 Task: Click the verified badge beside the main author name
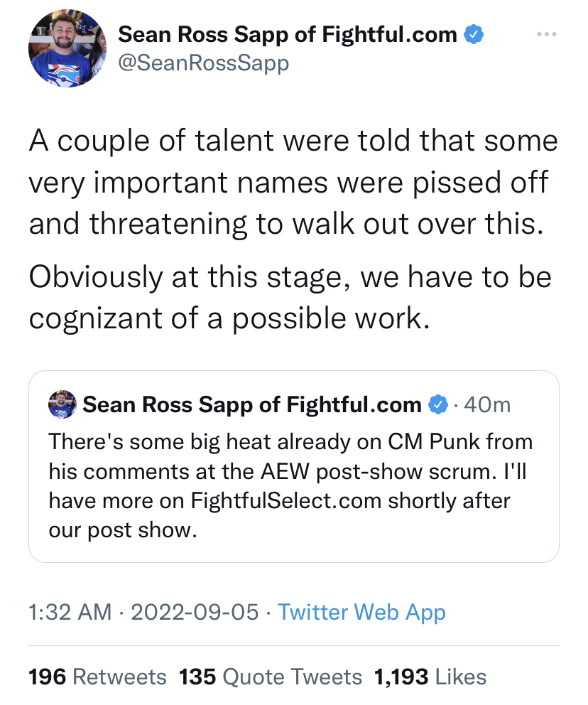pyautogui.click(x=474, y=33)
